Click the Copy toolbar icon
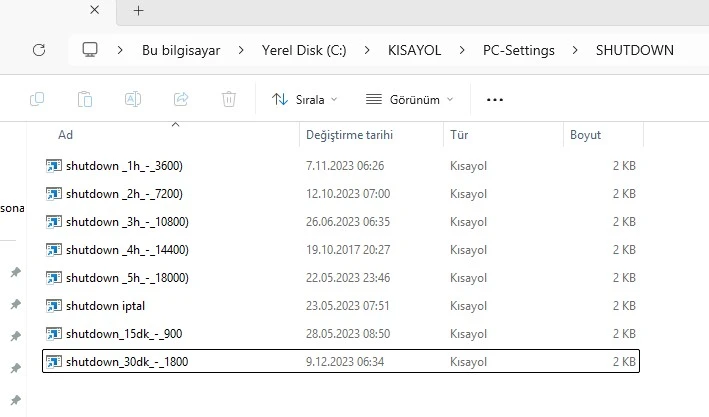709x417 pixels. coord(37,99)
